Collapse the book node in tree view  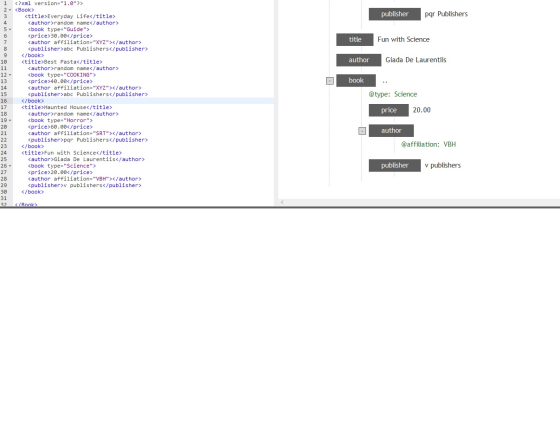330,81
